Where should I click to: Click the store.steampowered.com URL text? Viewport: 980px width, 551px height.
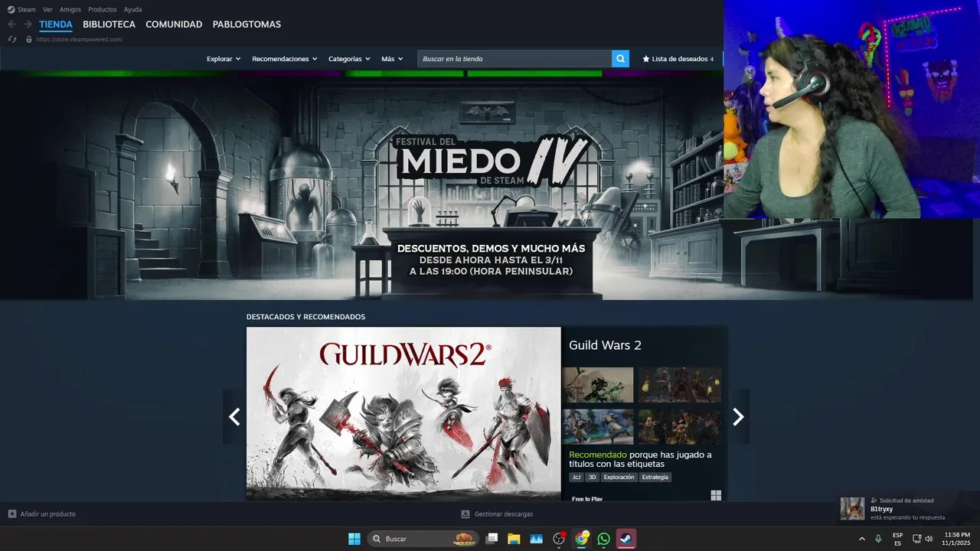79,39
